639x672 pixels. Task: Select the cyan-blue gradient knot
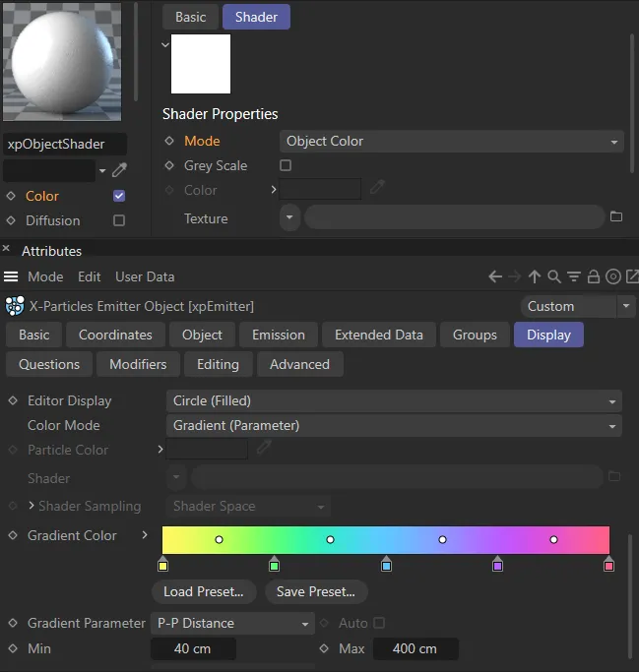pyautogui.click(x=386, y=564)
